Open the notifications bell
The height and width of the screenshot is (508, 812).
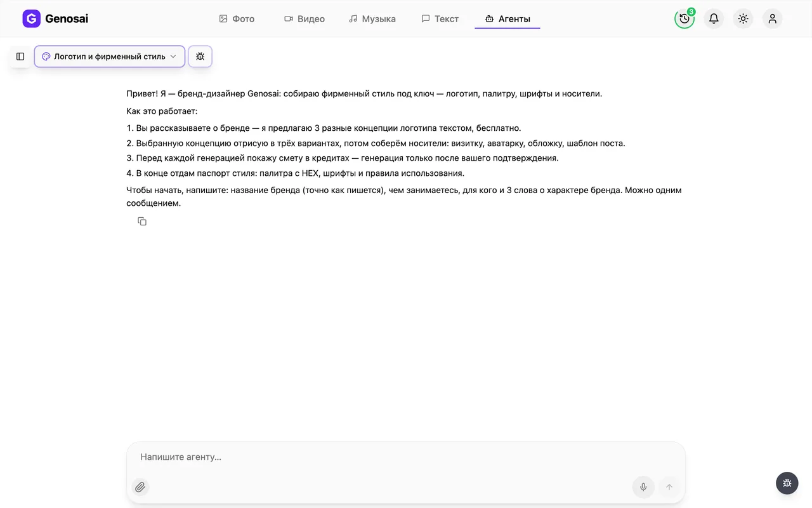click(x=714, y=19)
